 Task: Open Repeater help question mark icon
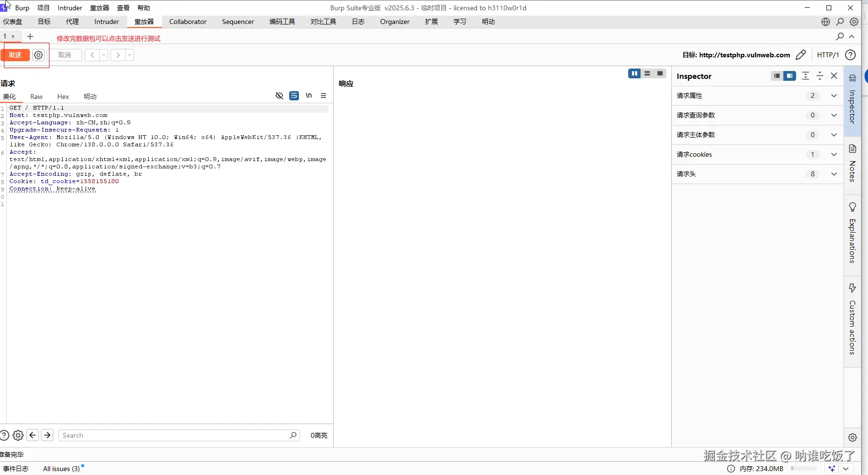click(x=850, y=55)
